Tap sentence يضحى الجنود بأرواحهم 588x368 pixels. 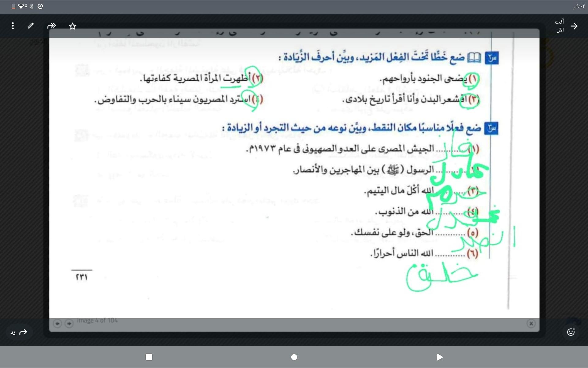pyautogui.click(x=424, y=79)
